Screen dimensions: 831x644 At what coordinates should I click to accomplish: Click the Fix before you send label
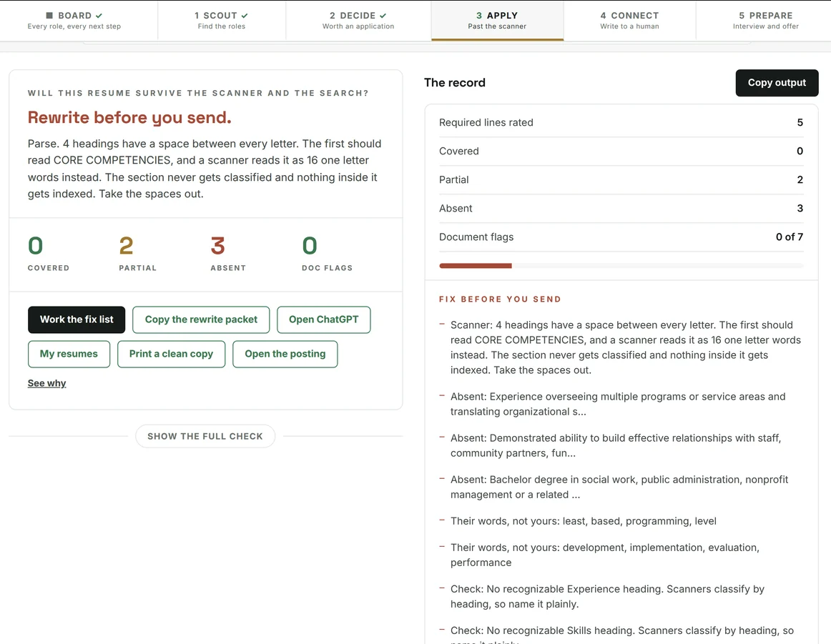point(500,299)
